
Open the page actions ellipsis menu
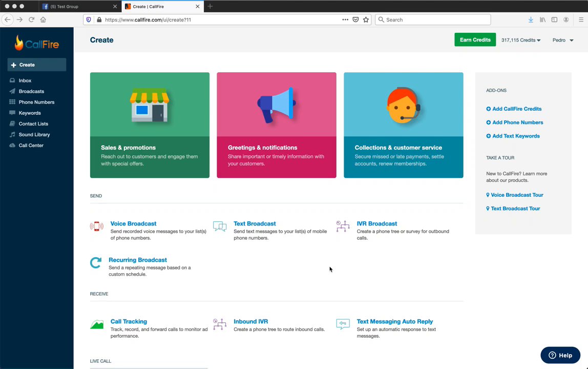click(x=345, y=19)
